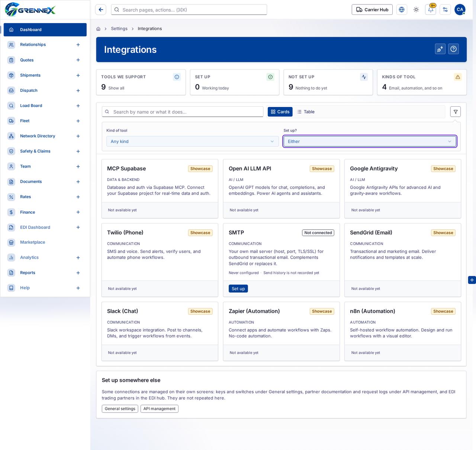
Task: Click warning icon on Kinds of Tool card
Action: click(458, 77)
